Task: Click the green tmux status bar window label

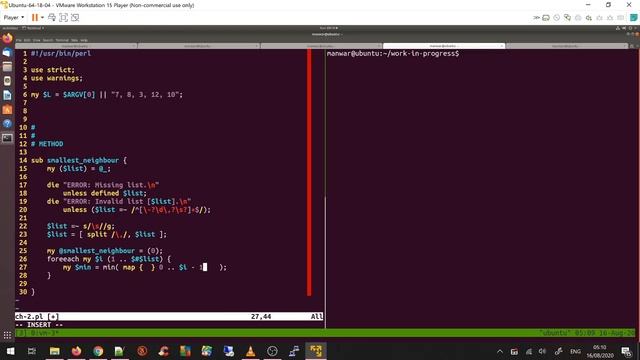Action: click(38, 333)
